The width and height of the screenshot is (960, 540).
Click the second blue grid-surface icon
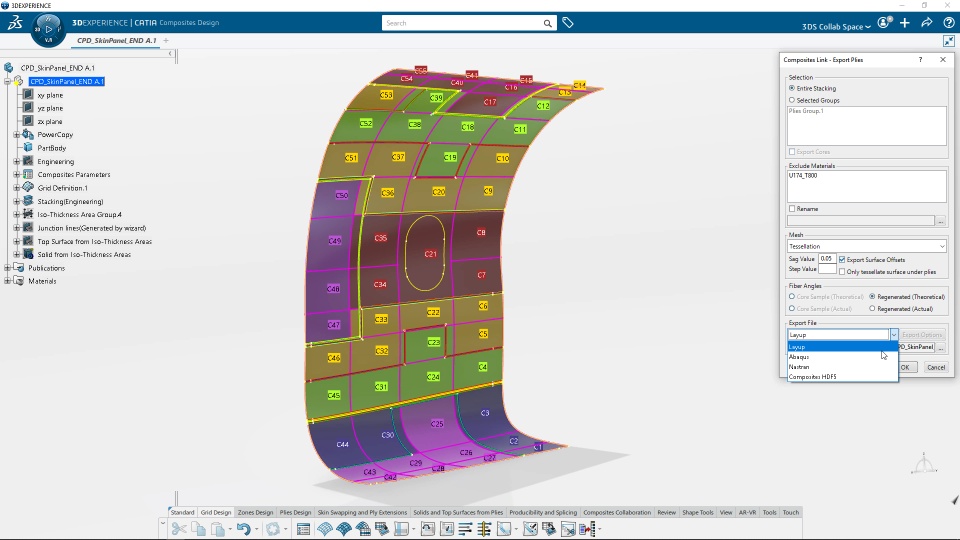[344, 529]
